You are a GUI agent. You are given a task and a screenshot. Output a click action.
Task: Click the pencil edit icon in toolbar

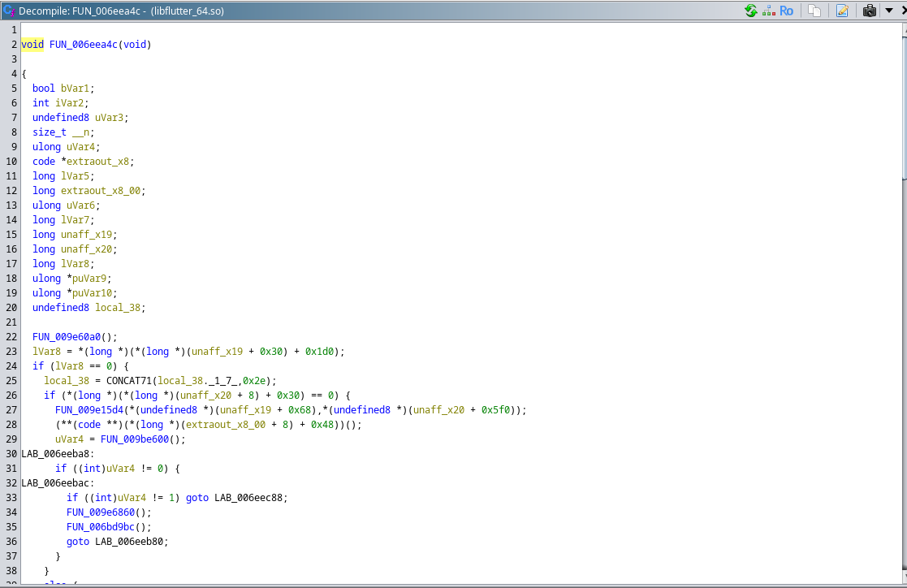(x=842, y=11)
